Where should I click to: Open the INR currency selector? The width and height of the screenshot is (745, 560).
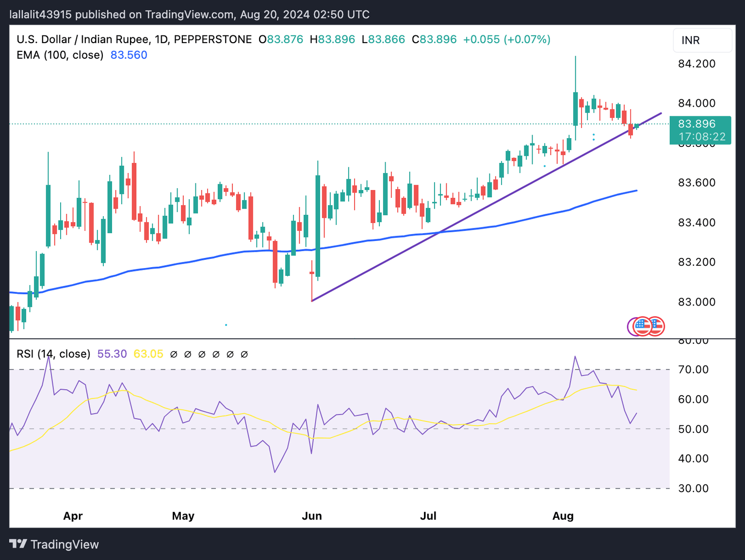pos(702,40)
